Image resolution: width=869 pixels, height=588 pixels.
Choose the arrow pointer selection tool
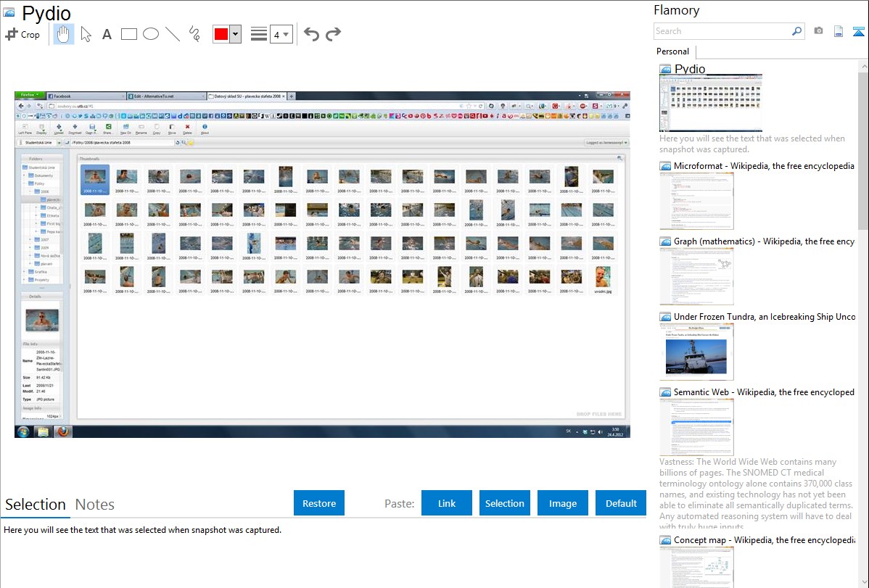pos(86,34)
